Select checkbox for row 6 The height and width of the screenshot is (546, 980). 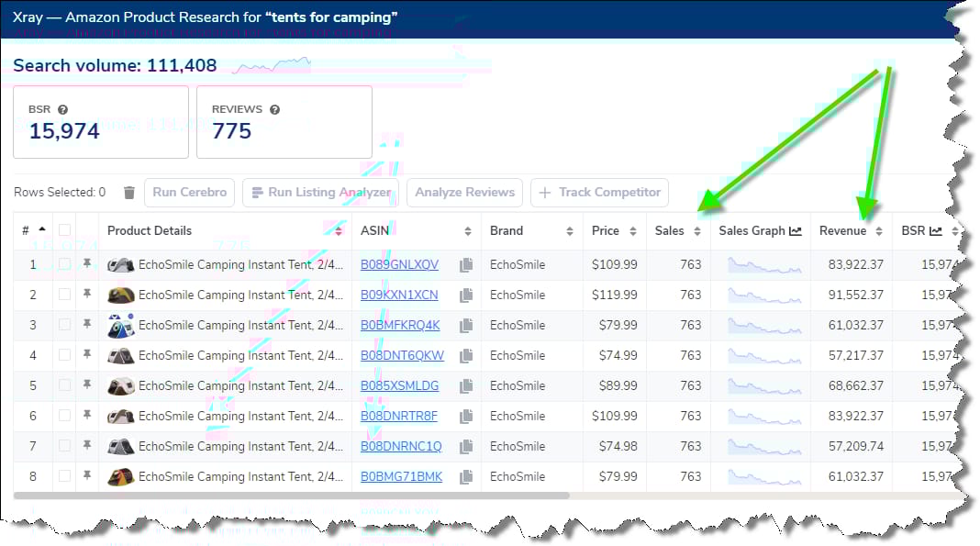point(64,416)
